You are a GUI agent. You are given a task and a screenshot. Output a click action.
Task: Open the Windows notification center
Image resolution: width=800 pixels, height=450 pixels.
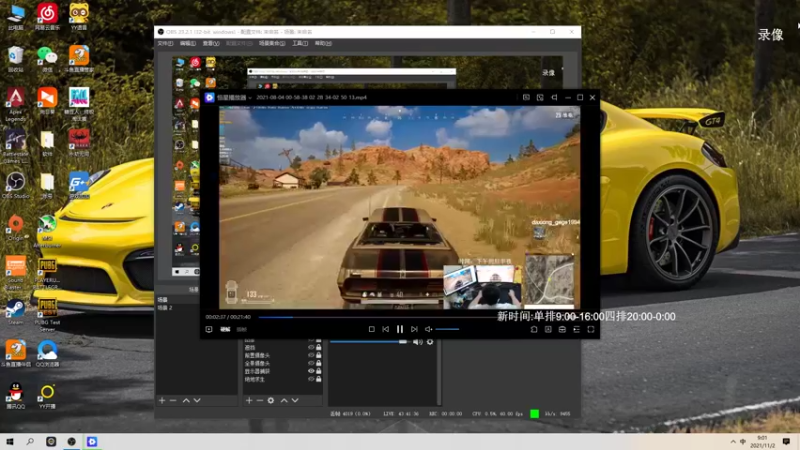[x=786, y=442]
